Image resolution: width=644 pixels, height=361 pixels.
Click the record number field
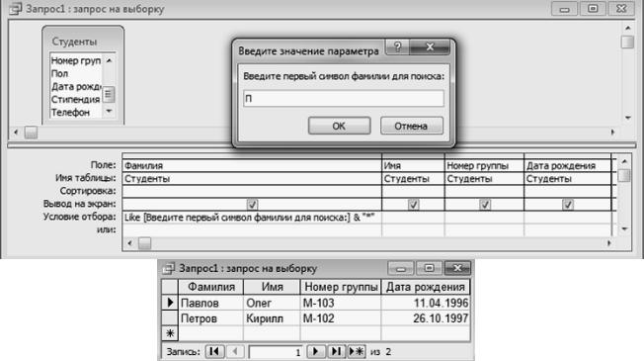276,352
